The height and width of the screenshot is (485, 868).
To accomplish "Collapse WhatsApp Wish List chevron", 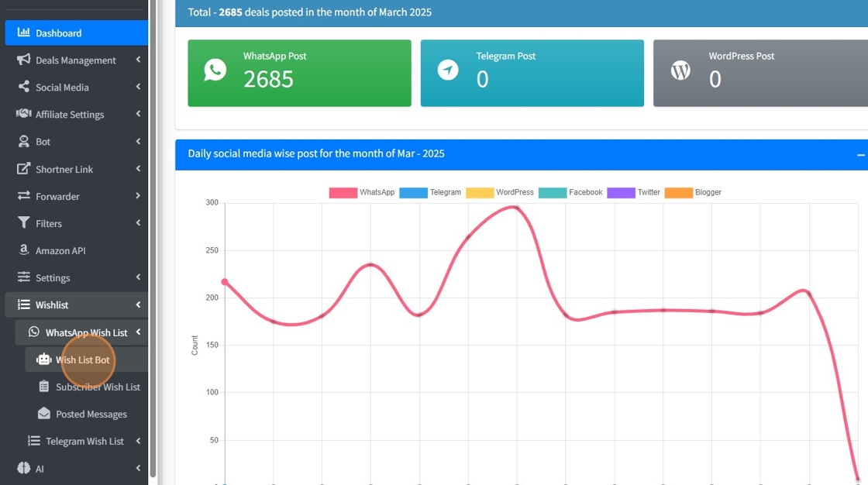I will click(x=138, y=332).
